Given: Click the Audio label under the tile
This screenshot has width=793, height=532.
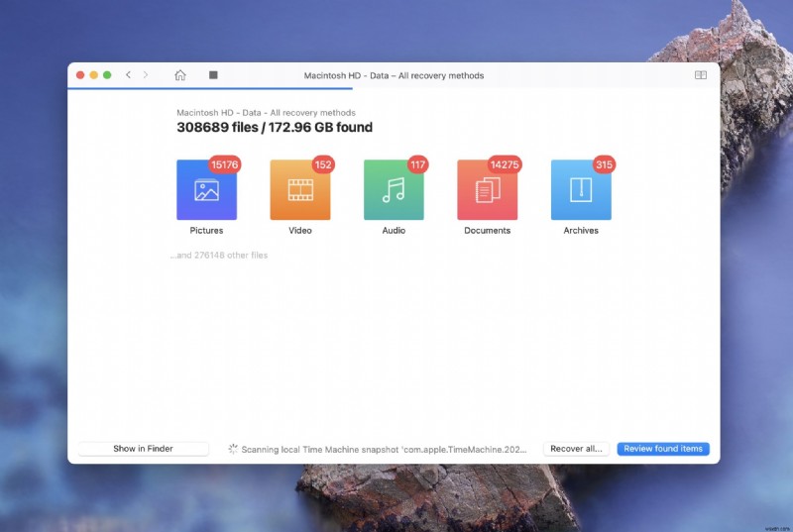Looking at the screenshot, I should (394, 231).
